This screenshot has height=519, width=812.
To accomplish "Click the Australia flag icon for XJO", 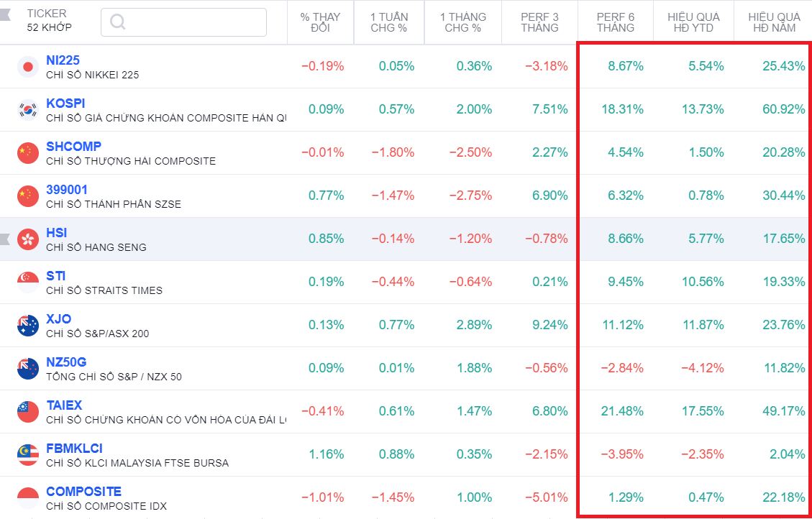I will pyautogui.click(x=28, y=326).
